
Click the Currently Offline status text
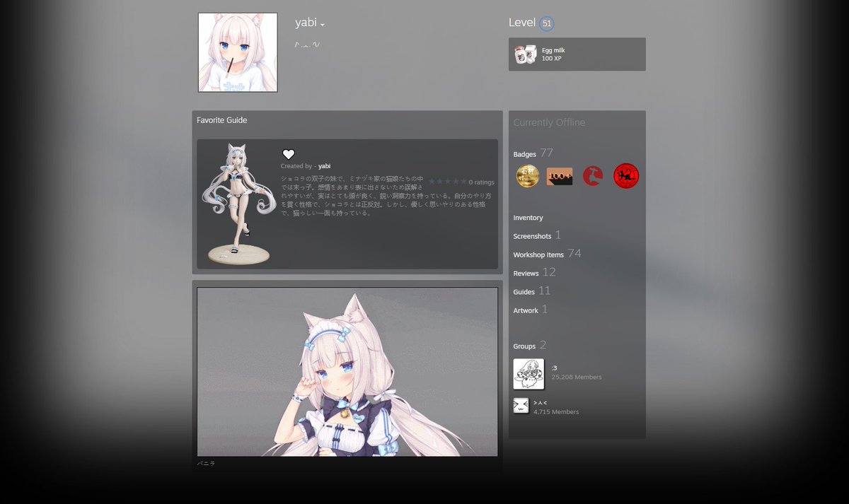pyautogui.click(x=549, y=122)
